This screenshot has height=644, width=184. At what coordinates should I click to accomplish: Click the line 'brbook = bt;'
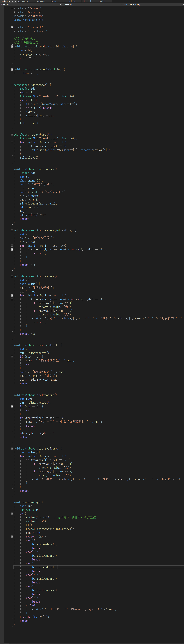tap(29, 74)
